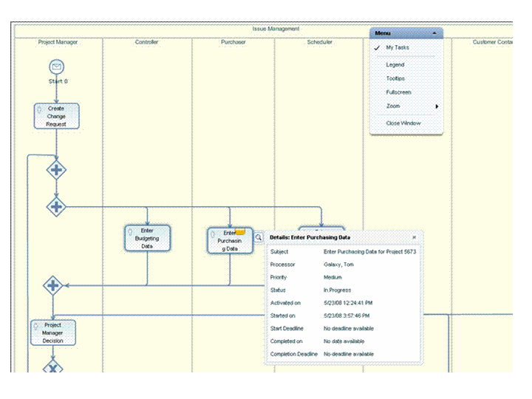Click Close Window in the Menu panel
The height and width of the screenshot is (399, 532).
(403, 123)
